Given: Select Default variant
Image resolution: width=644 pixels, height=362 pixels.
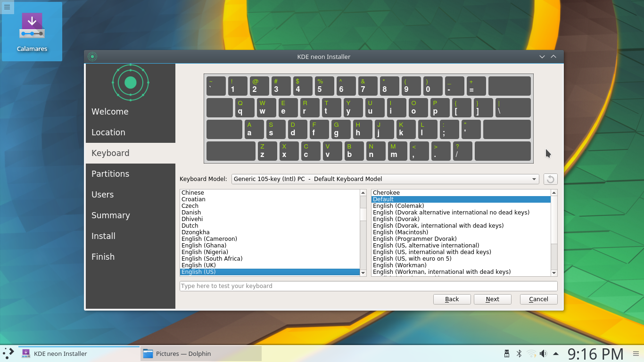Looking at the screenshot, I should pyautogui.click(x=461, y=199).
